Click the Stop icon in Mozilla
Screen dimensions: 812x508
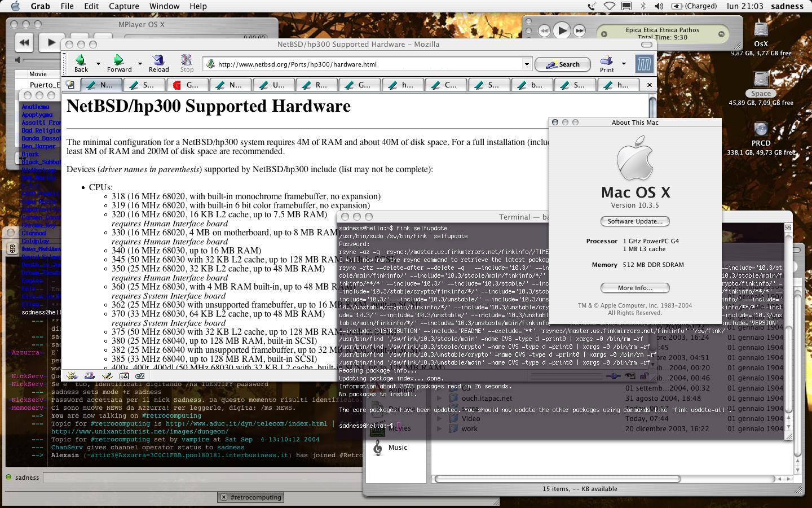(187, 63)
